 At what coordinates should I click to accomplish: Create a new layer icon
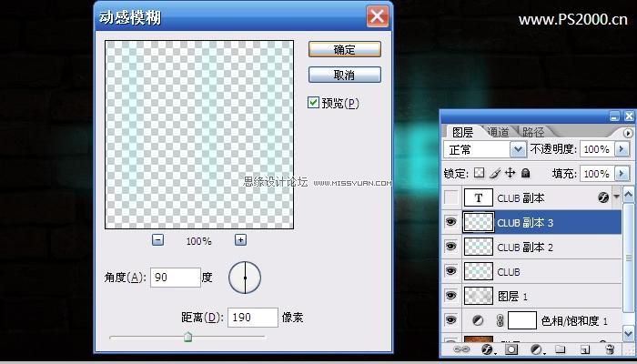click(585, 349)
